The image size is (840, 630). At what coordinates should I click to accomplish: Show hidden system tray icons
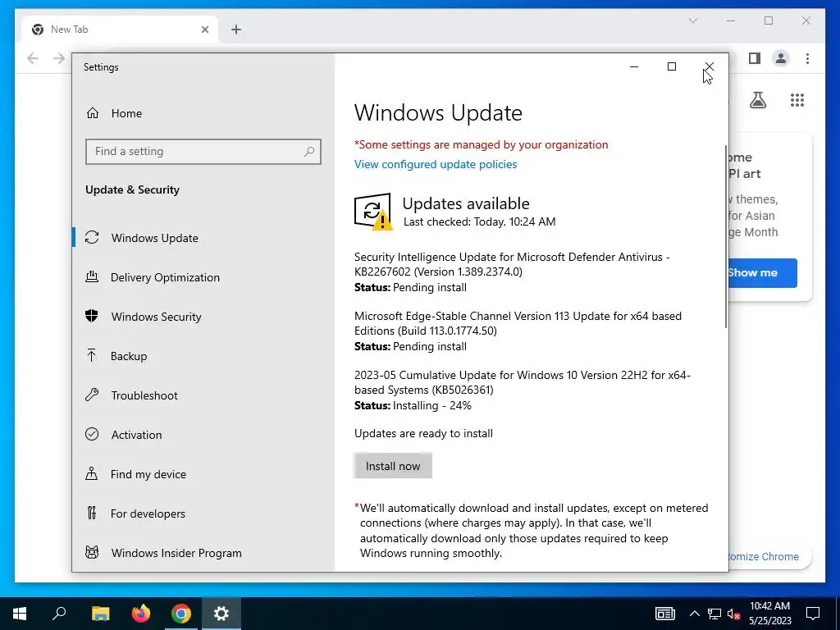pyautogui.click(x=694, y=614)
